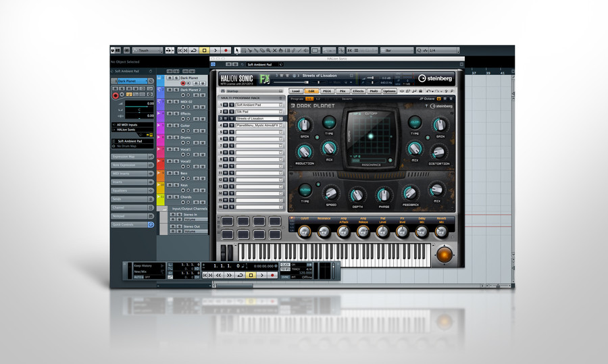Click the inspector red Record Enable button
The image size is (608, 364).
point(115,95)
